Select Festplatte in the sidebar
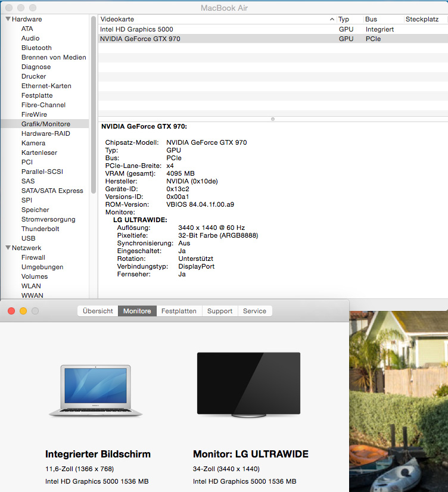 [x=37, y=95]
